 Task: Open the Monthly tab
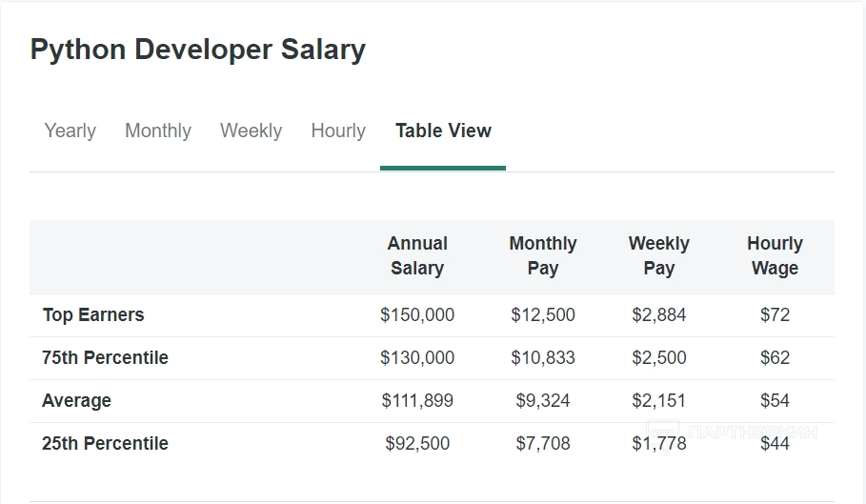coord(158,131)
